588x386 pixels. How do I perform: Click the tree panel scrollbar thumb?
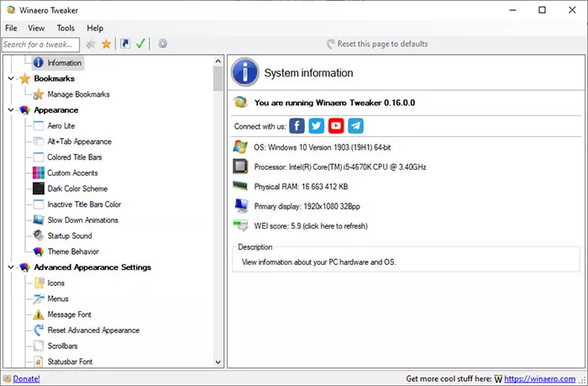tap(218, 78)
